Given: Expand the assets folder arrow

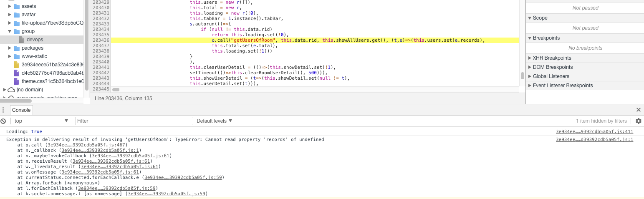Looking at the screenshot, I should click(x=10, y=6).
